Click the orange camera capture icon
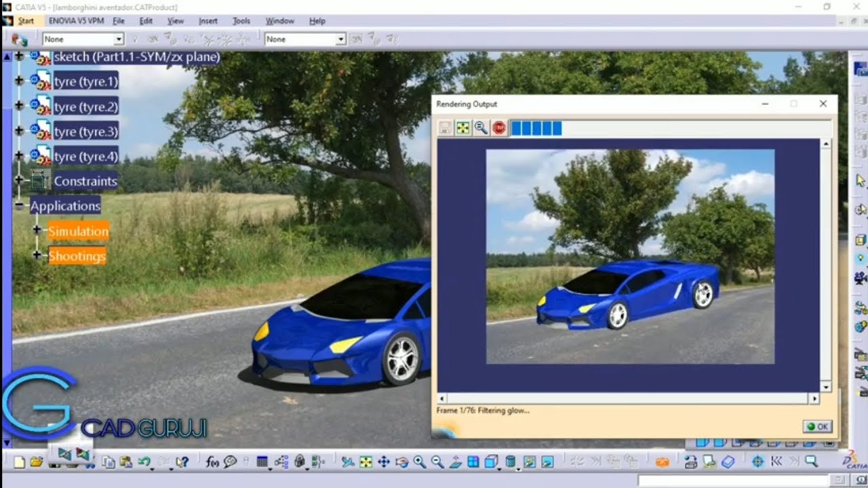Viewport: 868px width, 488px height. (x=663, y=462)
